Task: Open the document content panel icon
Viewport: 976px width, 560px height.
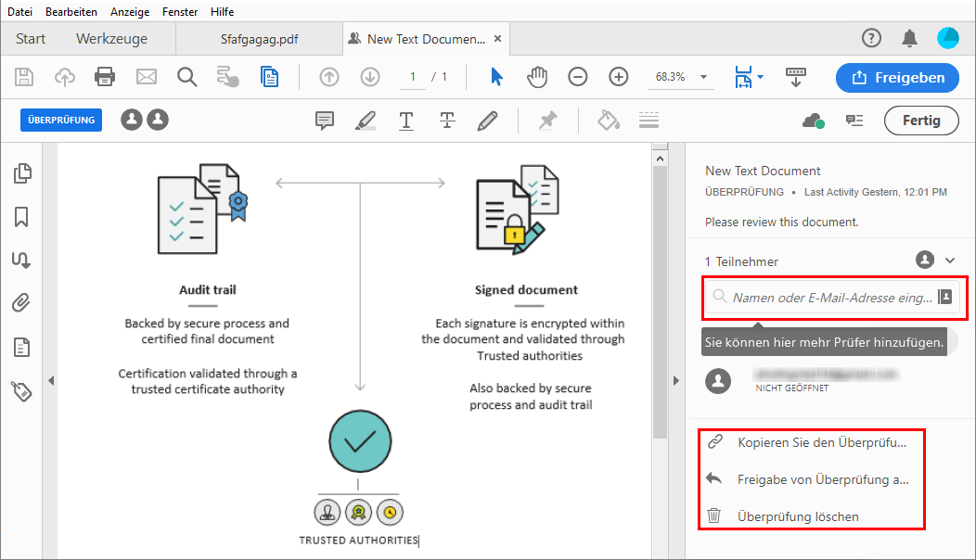Action: [x=21, y=347]
